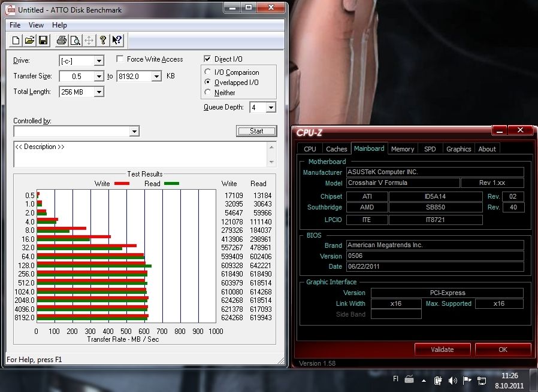Click the red Write legend swatch
This screenshot has height=392, width=538.
122,184
